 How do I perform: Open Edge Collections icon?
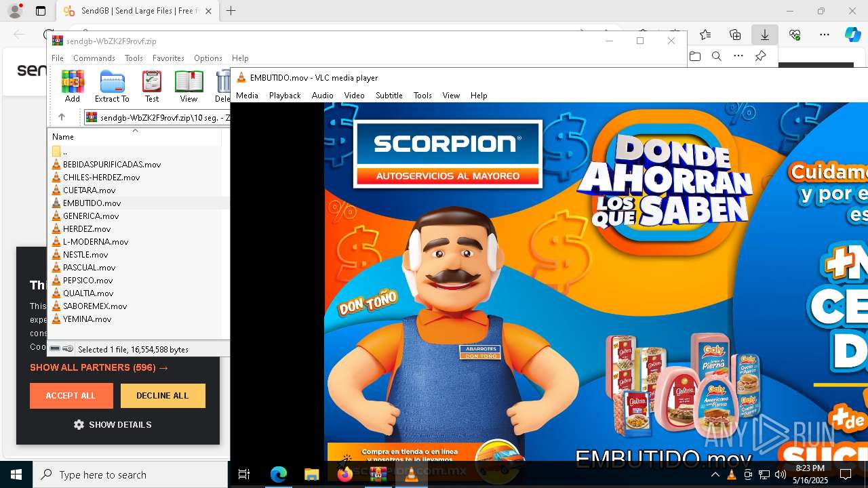coord(735,35)
